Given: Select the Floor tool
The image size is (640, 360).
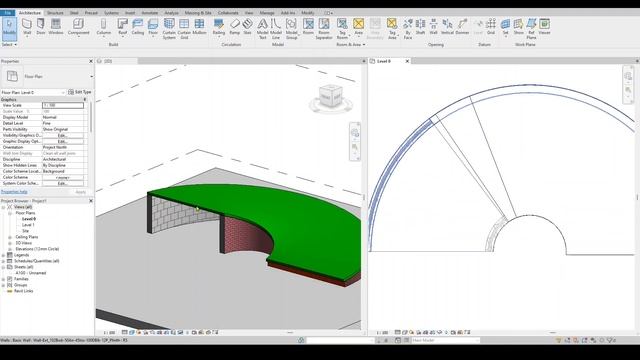Looking at the screenshot, I should [153, 27].
